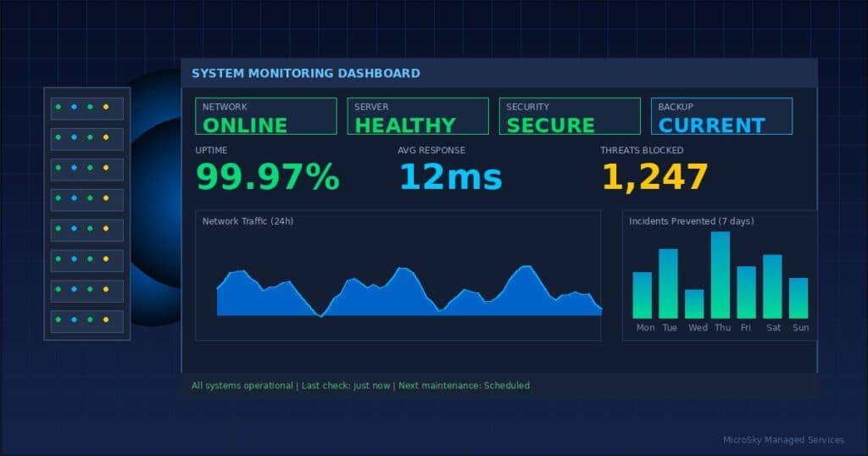
Task: Select the Wed bar in incidents chart
Action: coord(694,303)
